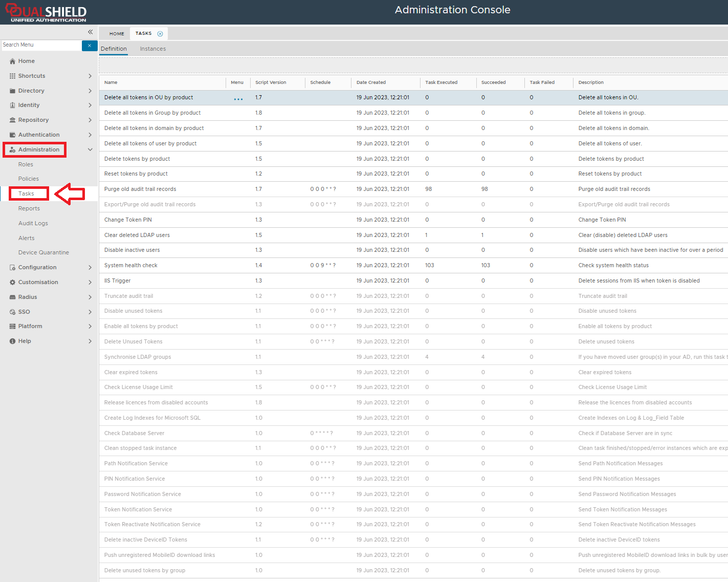Expand the Configuration menu chevron
Image resolution: width=728 pixels, height=582 pixels.
coord(90,268)
